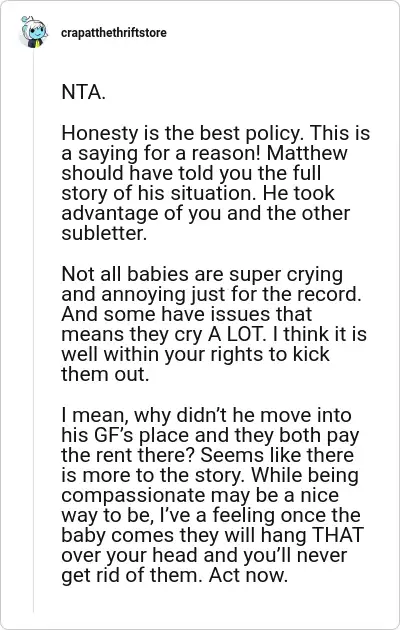Image resolution: width=400 pixels, height=630 pixels.
Task: Click the "and annoying just for the record." line
Action: click(212, 295)
